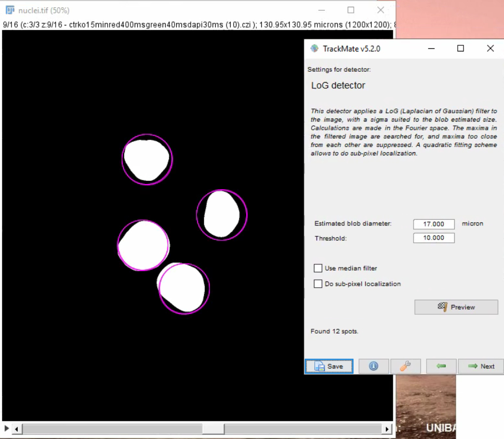504x439 pixels.
Task: Open the blue info icon for detector help
Action: pyautogui.click(x=374, y=366)
